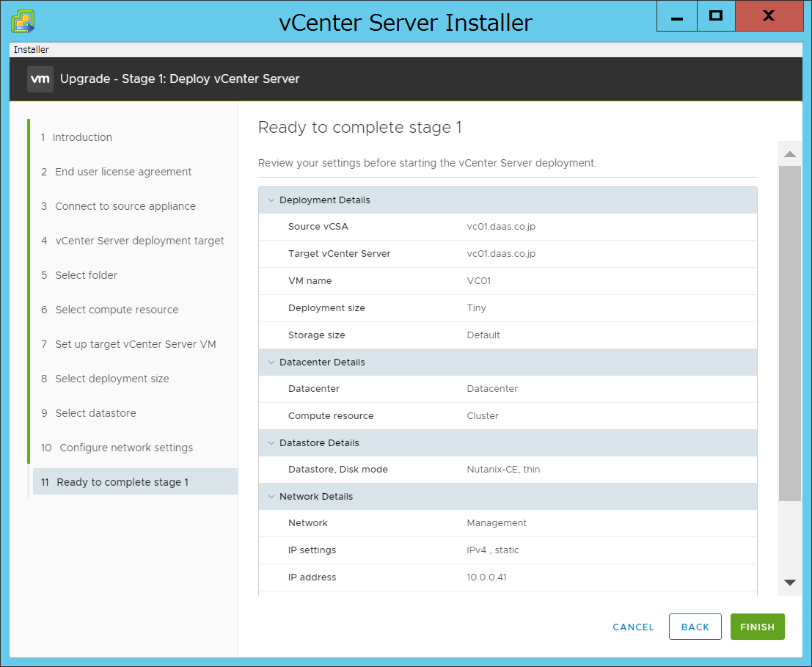Viewport: 812px width, 667px height.
Task: Go to End user license agreement step
Action: coord(117,172)
